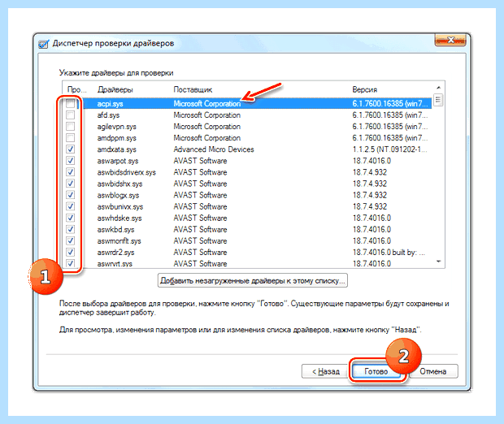
Task: Uncheck the aswbidshx.sys checkbox
Action: click(x=70, y=184)
